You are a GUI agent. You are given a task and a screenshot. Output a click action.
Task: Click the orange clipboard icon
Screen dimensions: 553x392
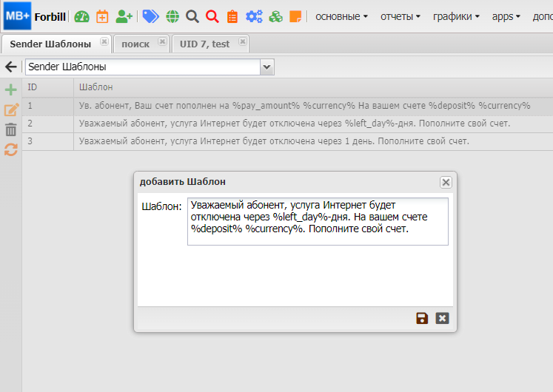(232, 16)
